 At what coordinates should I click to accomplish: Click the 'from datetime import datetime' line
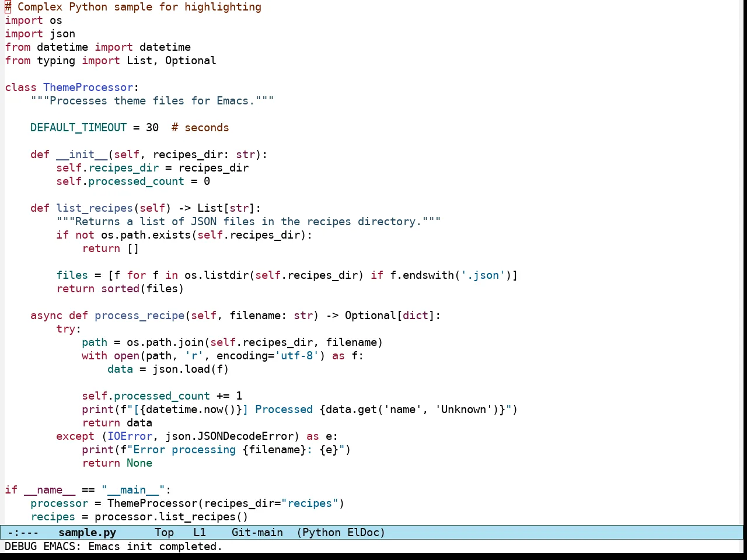click(x=98, y=47)
